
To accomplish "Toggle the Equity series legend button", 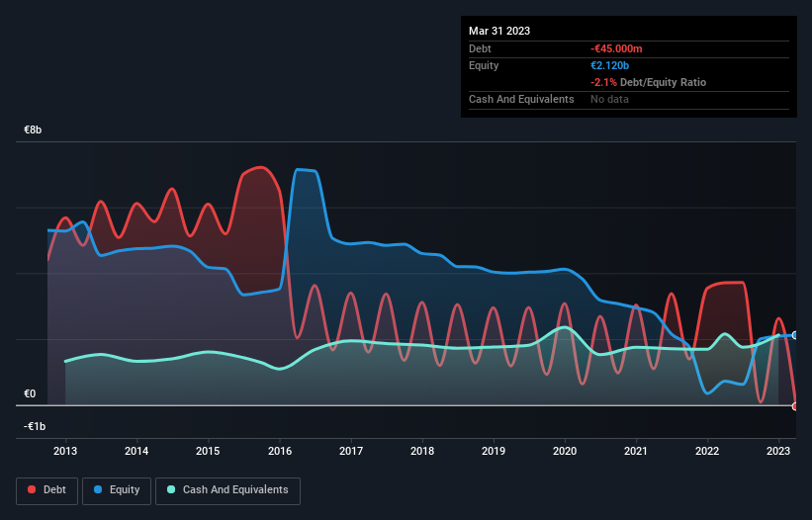I will [117, 490].
